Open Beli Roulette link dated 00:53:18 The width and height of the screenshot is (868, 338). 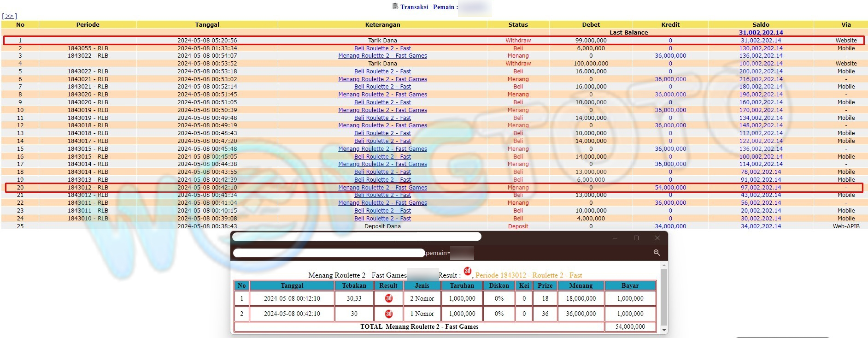click(x=382, y=71)
